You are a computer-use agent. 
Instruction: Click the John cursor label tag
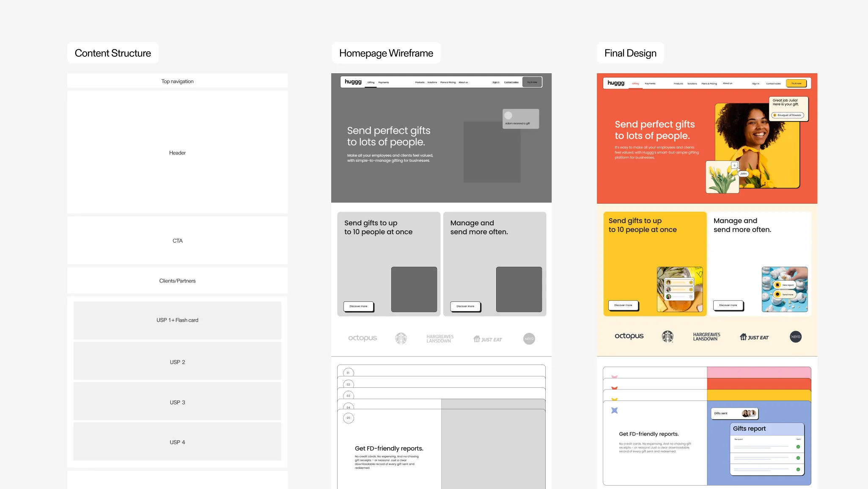click(x=743, y=174)
